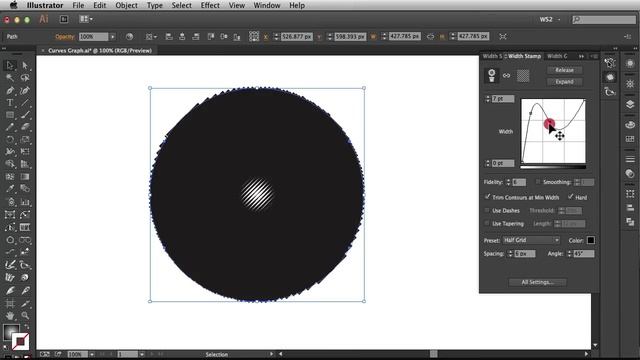
Task: Select the Artboard tool
Action: (10, 303)
